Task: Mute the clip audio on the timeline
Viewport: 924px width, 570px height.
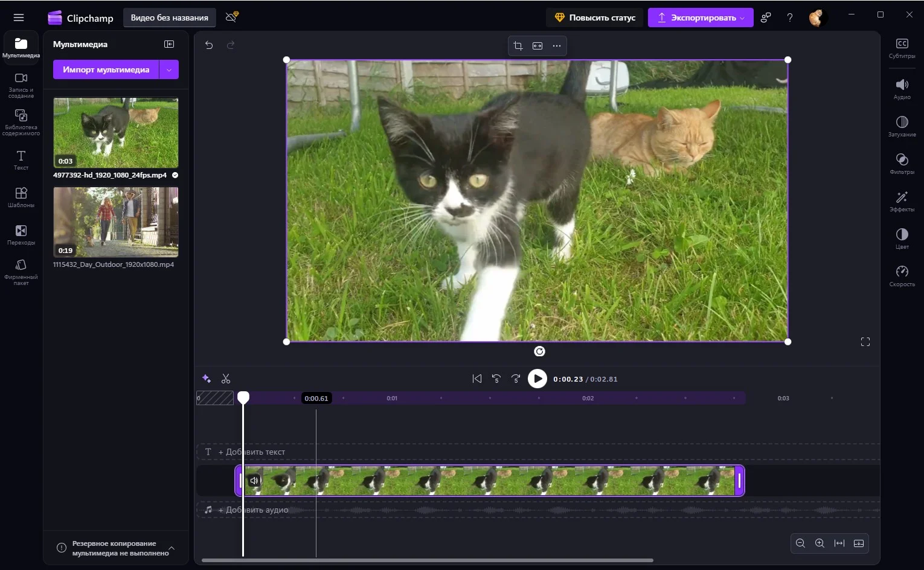Action: [x=254, y=481]
